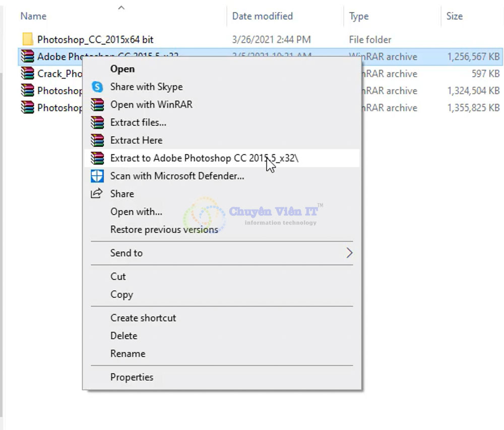
Task: Click WinRAR icon beside Extract to Adobe Photoshop
Action: point(97,158)
